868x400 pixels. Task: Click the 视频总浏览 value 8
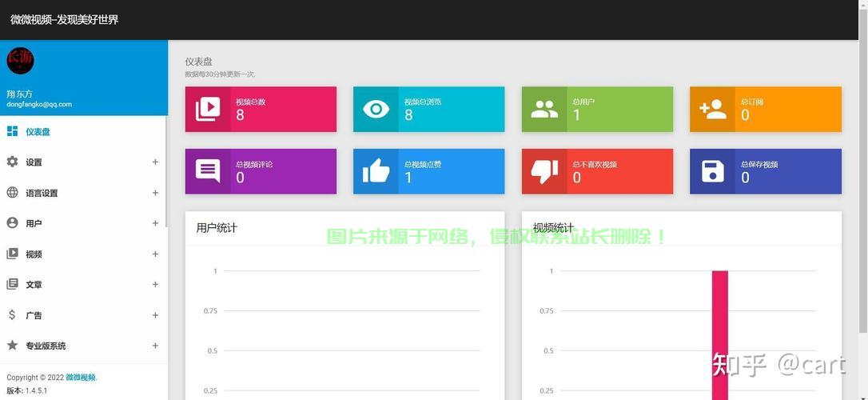click(x=408, y=114)
